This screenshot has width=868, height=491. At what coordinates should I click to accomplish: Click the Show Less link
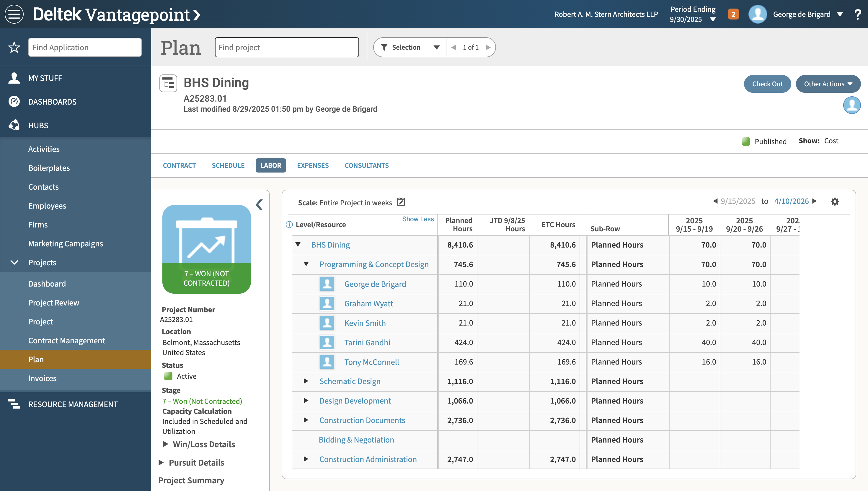click(417, 219)
